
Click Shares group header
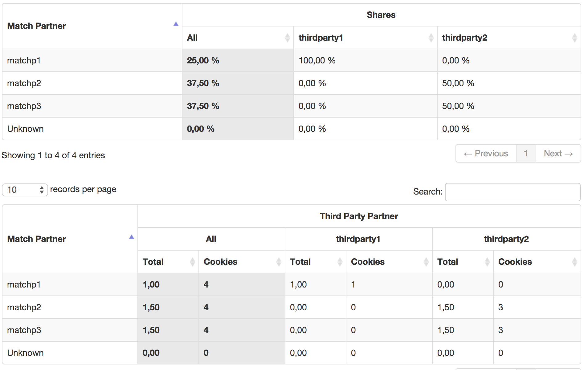point(381,15)
